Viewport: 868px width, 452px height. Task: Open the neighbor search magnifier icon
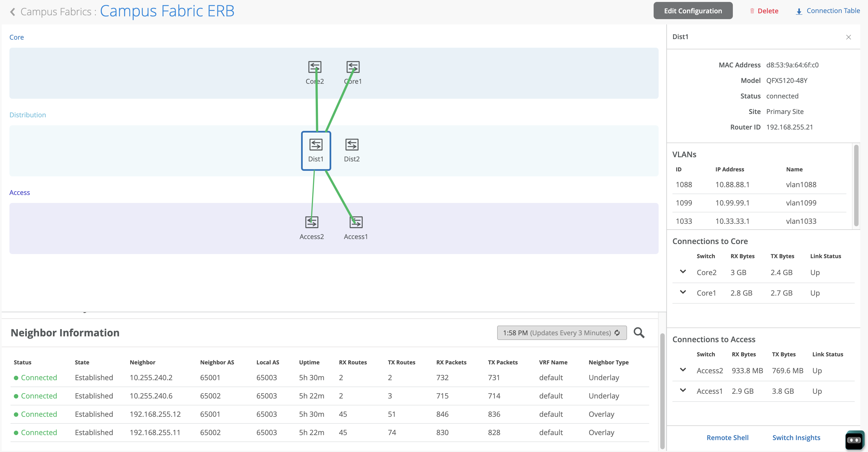(639, 332)
